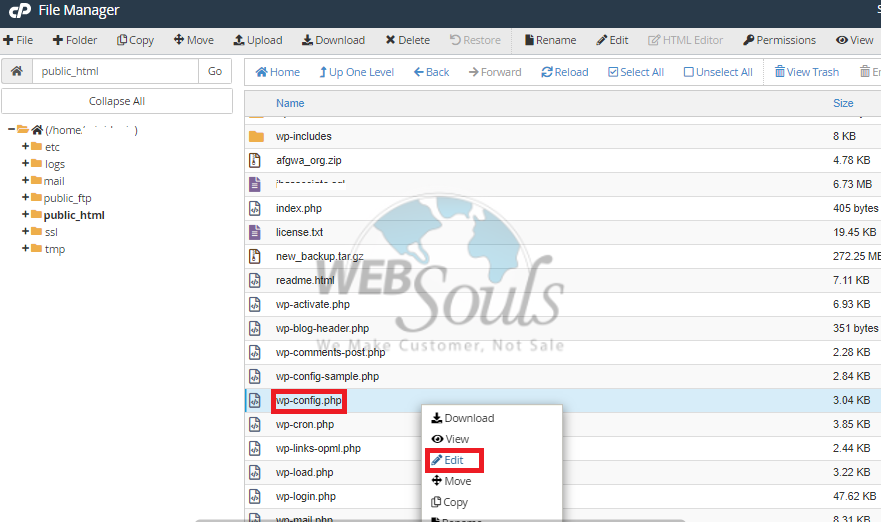Reload the file listing

tap(565, 72)
